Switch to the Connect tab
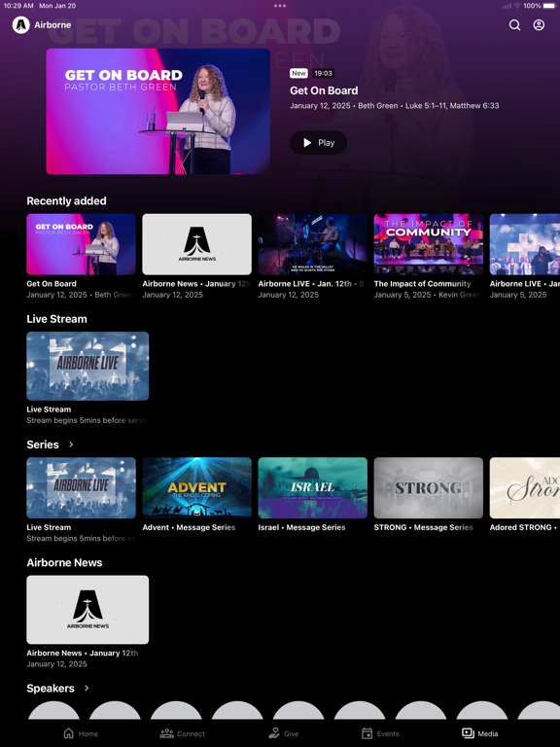This screenshot has height=747, width=560. (x=183, y=733)
